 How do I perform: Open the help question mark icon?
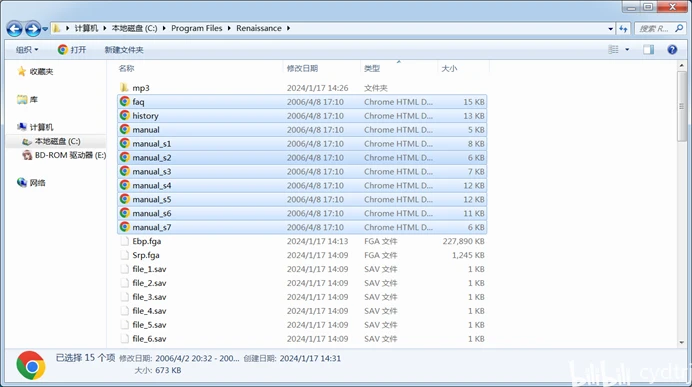click(x=672, y=49)
